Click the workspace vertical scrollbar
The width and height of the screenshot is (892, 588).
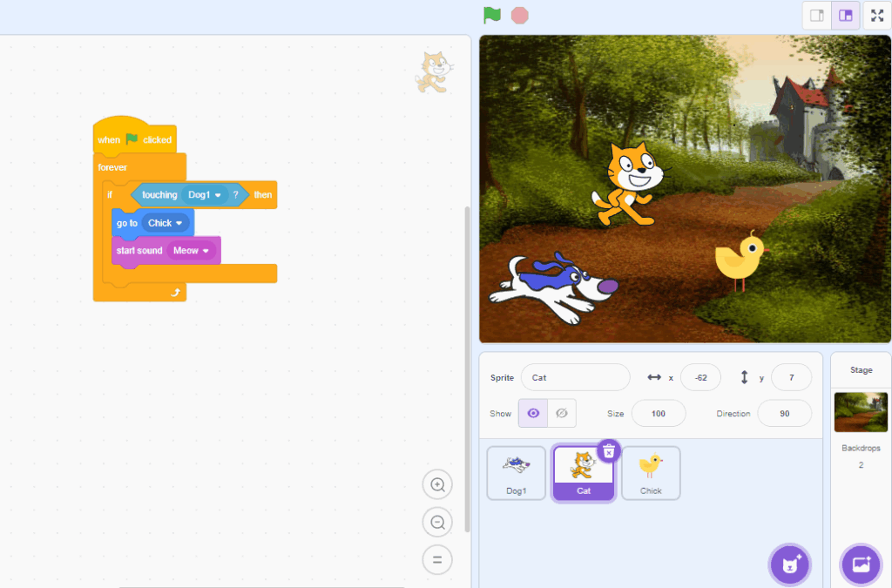(x=468, y=368)
